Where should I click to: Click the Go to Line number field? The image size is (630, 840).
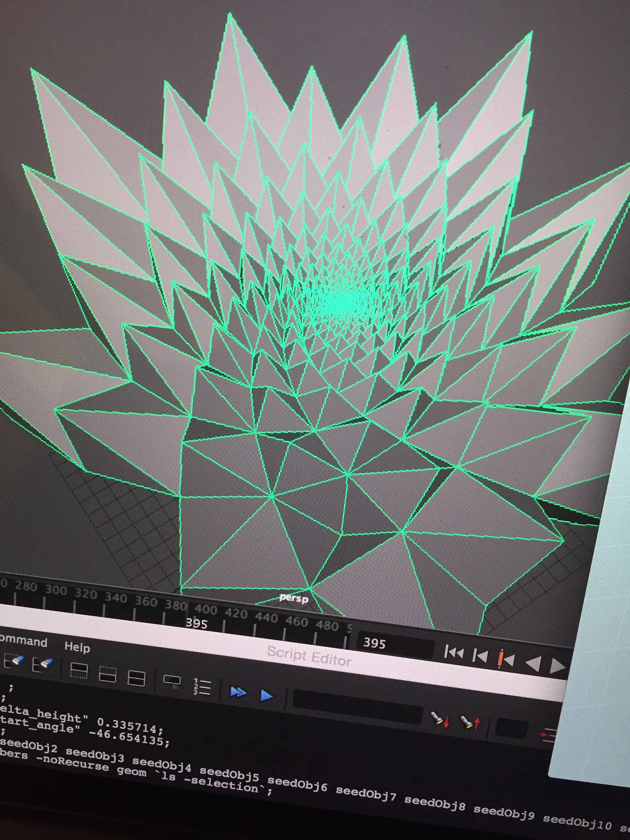click(512, 728)
